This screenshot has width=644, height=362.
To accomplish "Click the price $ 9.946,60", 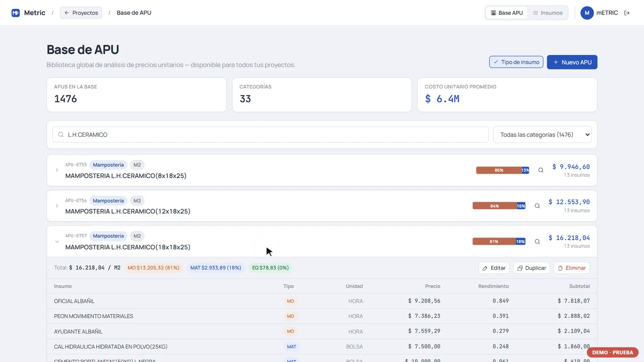I will (x=571, y=167).
